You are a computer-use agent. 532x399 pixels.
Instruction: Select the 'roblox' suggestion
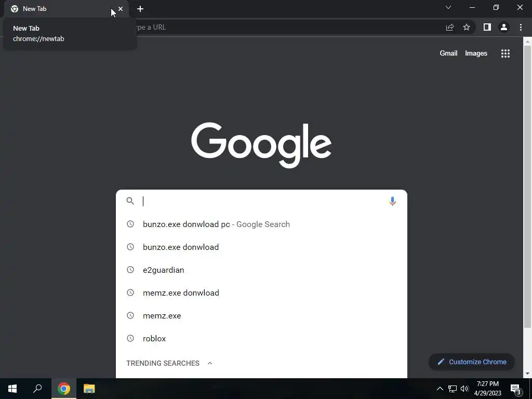[261, 338]
